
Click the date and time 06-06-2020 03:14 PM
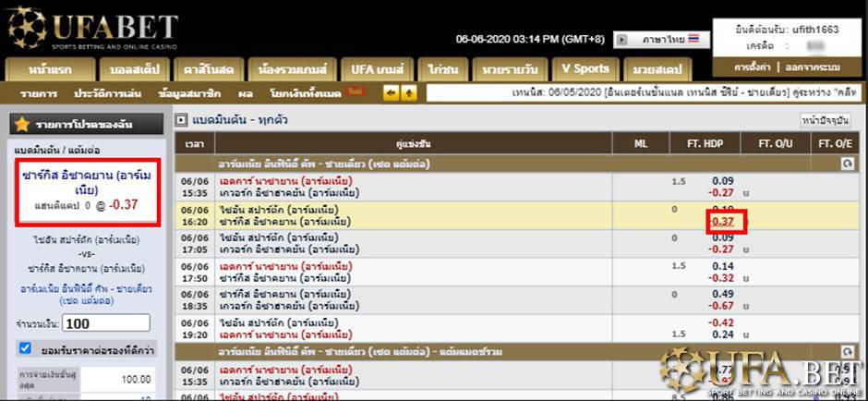530,40
